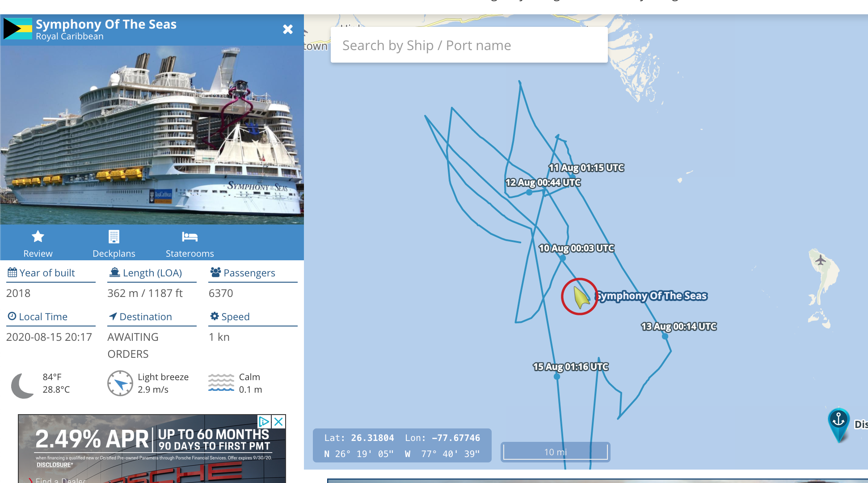Click the Speed heading
Viewport: 868px width, 483px height.
(236, 317)
